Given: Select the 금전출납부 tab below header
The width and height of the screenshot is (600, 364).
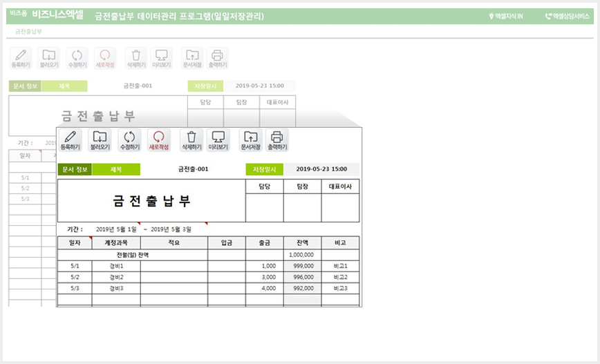Looking at the screenshot, I should tap(29, 31).
